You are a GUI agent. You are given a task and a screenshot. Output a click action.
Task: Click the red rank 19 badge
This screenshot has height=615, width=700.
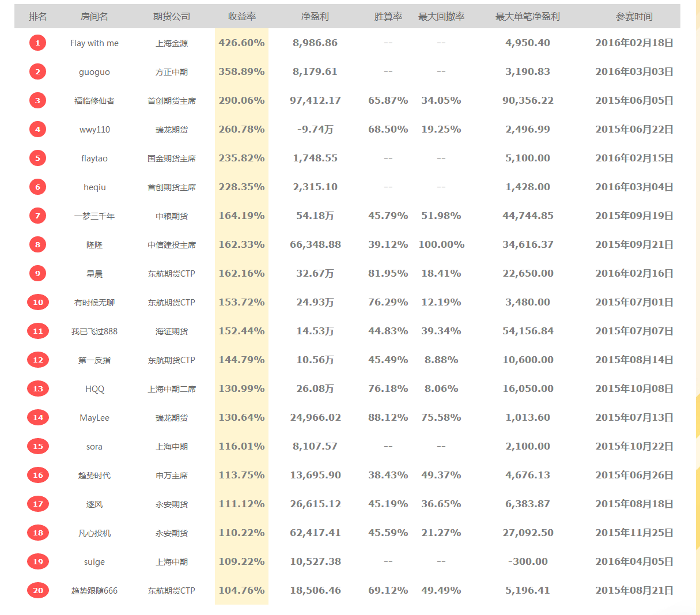click(x=38, y=561)
